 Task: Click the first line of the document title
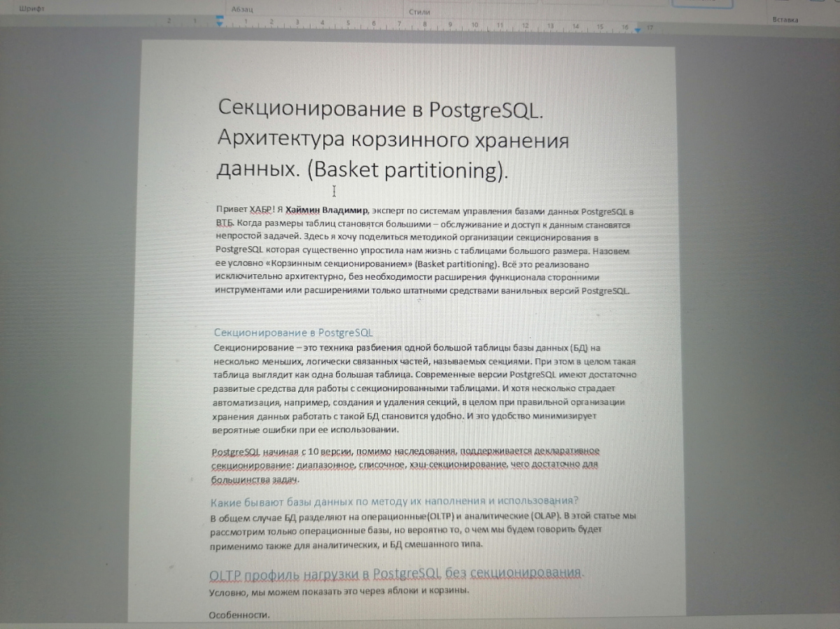coord(380,109)
